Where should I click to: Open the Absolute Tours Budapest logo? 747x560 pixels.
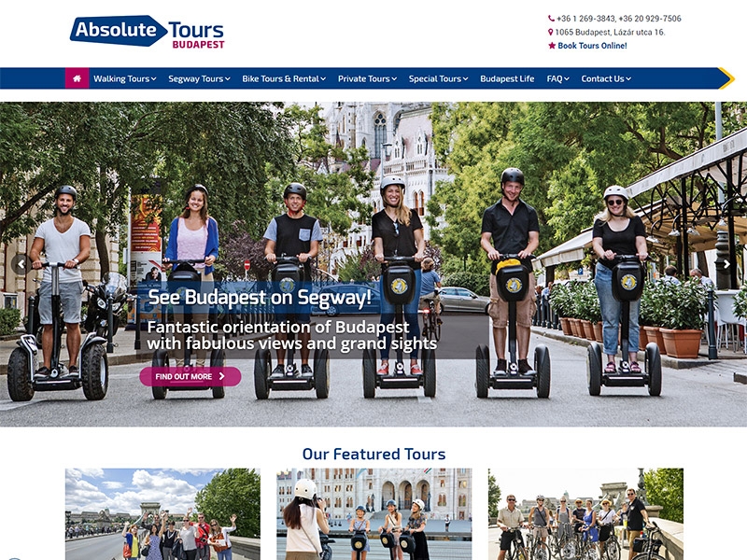(148, 32)
